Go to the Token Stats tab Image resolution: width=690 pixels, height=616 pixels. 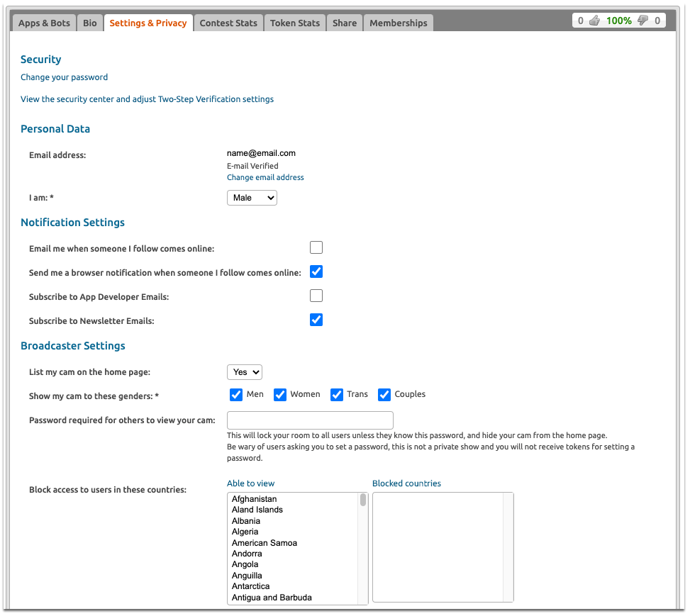[x=295, y=23]
